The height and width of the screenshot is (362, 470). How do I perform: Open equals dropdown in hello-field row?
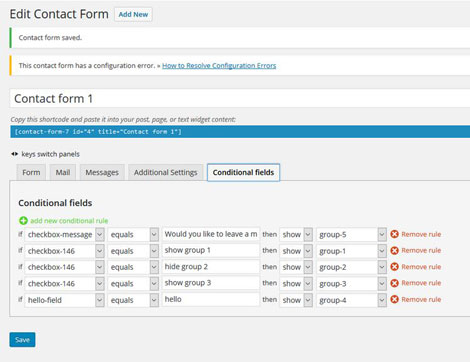(133, 300)
